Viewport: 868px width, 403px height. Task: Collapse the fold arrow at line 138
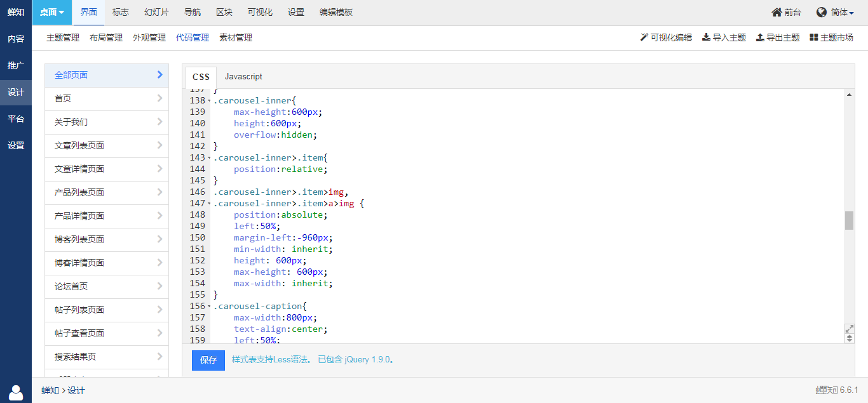click(209, 101)
